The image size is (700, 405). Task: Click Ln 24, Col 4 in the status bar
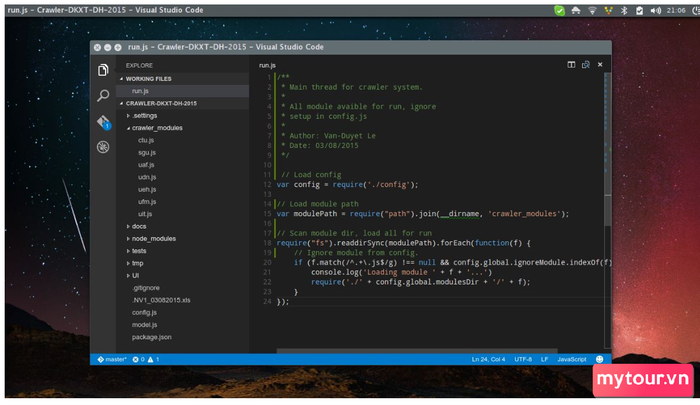488,359
